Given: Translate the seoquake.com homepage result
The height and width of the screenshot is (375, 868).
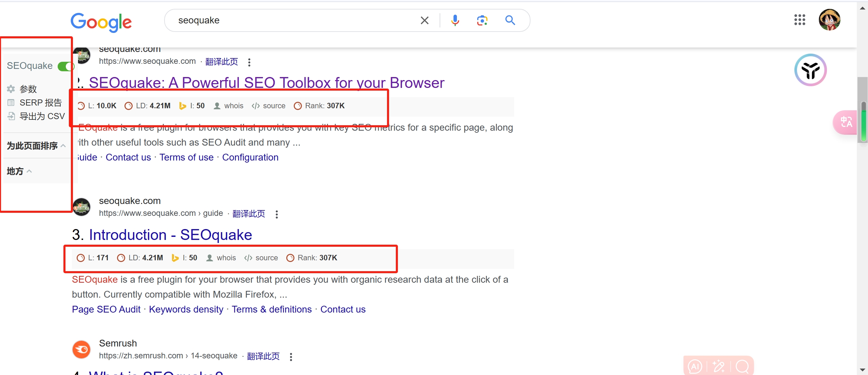Looking at the screenshot, I should click(x=221, y=62).
